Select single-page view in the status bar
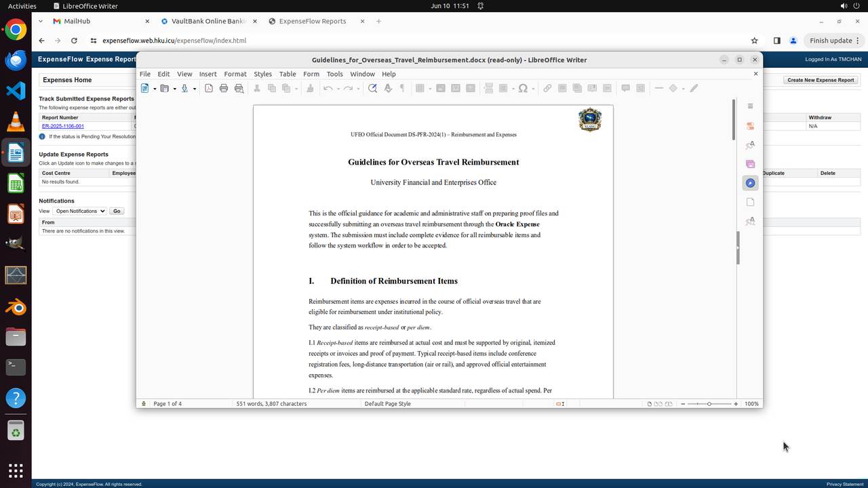868x488 pixels. tap(650, 404)
